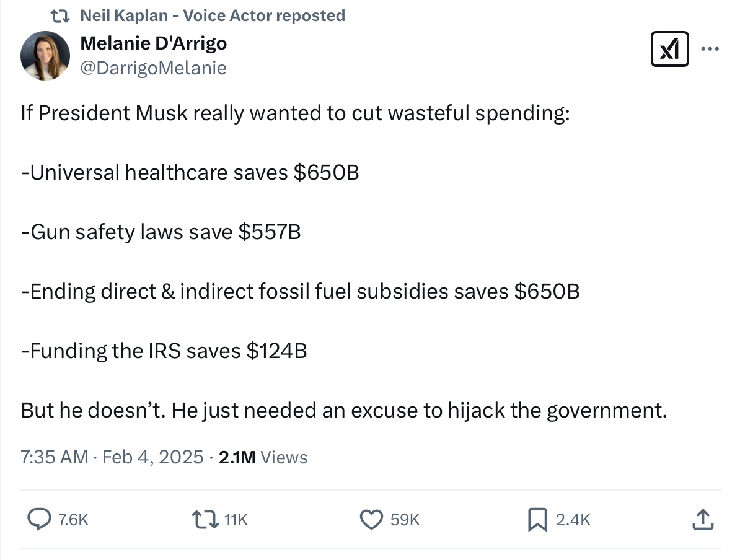Click the Grok xAI icon
The image size is (740, 560).
[x=669, y=49]
